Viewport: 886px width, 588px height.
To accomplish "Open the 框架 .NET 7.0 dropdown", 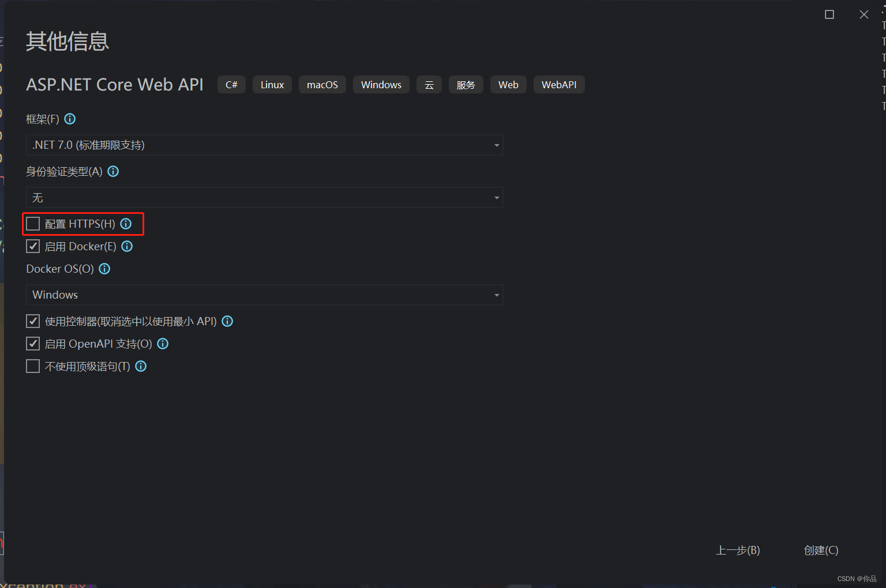I will pyautogui.click(x=265, y=145).
